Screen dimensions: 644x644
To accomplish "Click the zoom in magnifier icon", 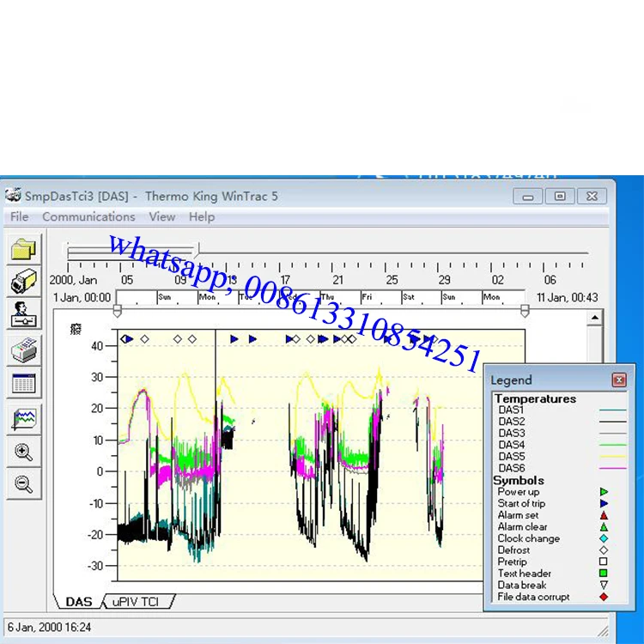I will click(x=24, y=452).
